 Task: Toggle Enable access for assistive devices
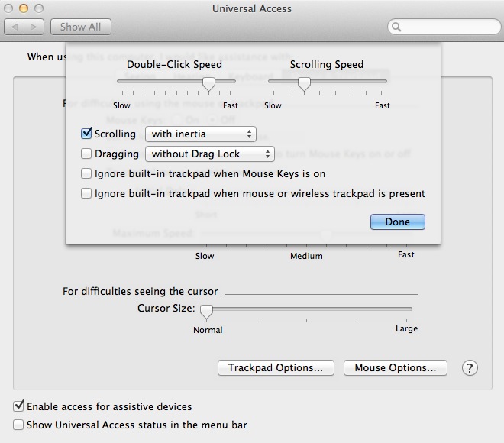pyautogui.click(x=18, y=406)
